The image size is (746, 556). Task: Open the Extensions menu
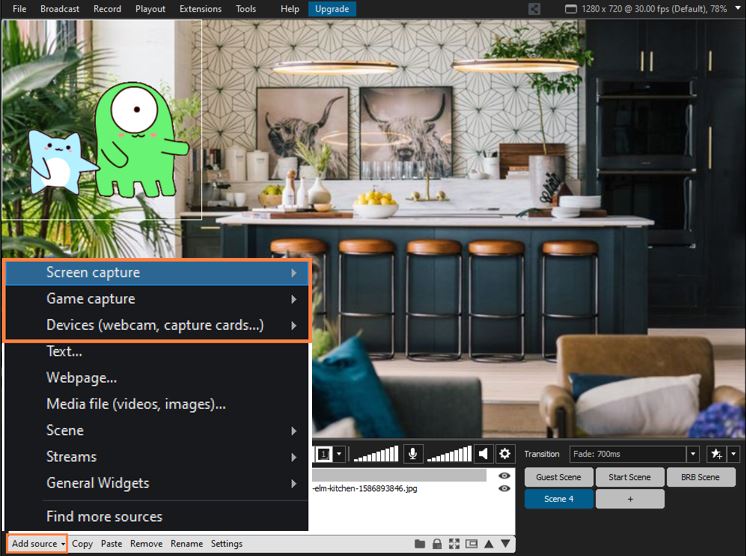200,9
